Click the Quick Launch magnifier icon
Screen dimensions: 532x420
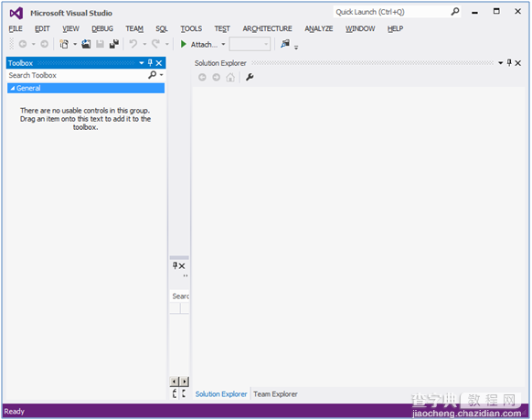click(x=455, y=12)
